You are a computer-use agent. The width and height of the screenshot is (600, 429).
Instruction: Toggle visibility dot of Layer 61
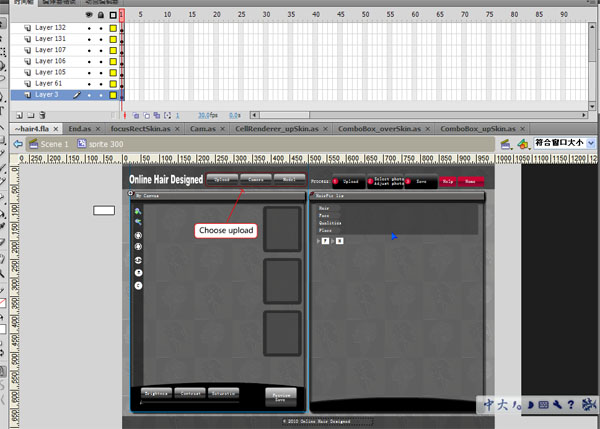tap(89, 84)
